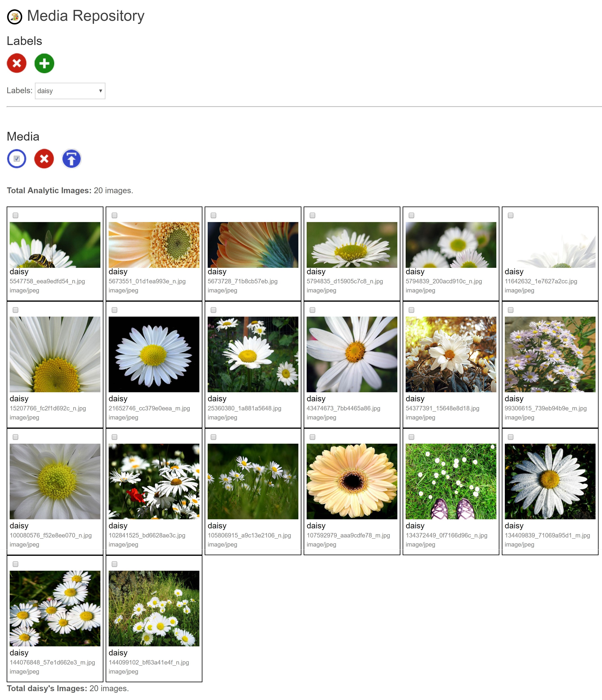The height and width of the screenshot is (700, 602).
Task: Click filename 5547758_eea9edfd54_n.jpg
Action: (47, 281)
